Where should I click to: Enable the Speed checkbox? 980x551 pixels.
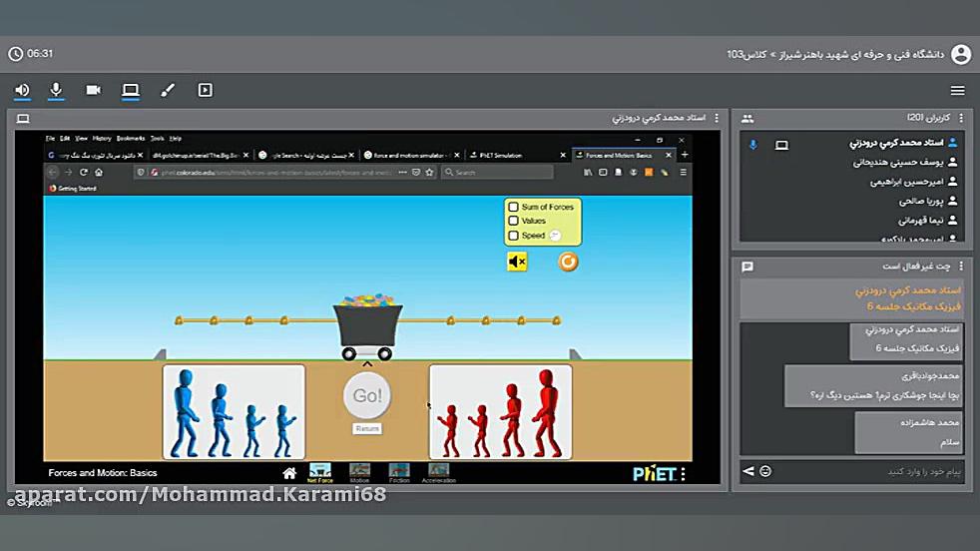pos(513,236)
